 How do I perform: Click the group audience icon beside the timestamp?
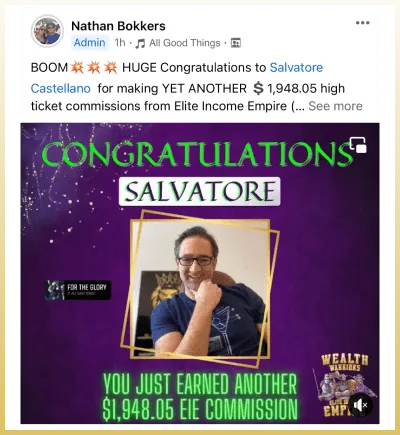[x=236, y=43]
